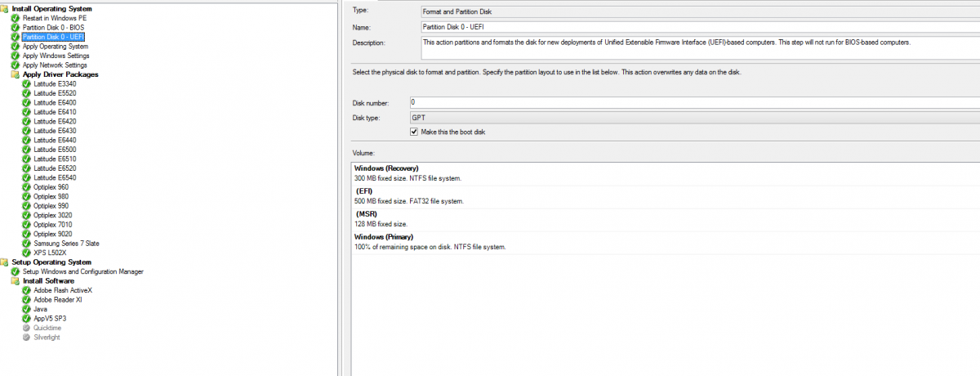Click the grey disabled icon beside Silverlight

pyautogui.click(x=26, y=338)
